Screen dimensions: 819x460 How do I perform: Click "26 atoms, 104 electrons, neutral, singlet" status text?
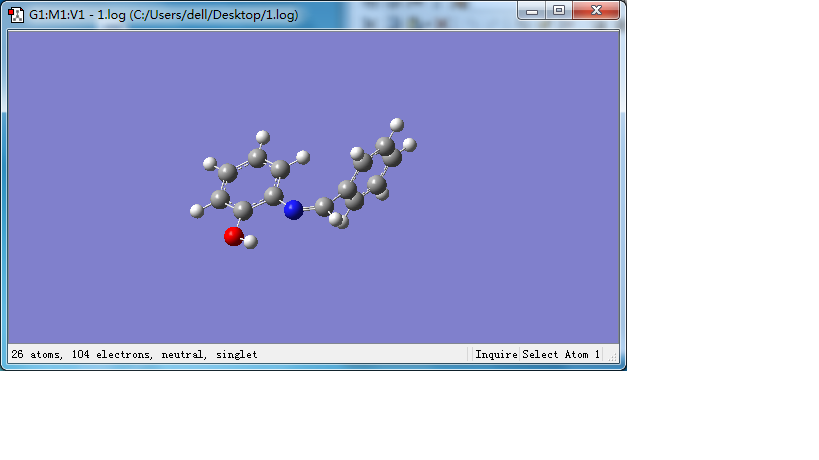click(x=134, y=355)
